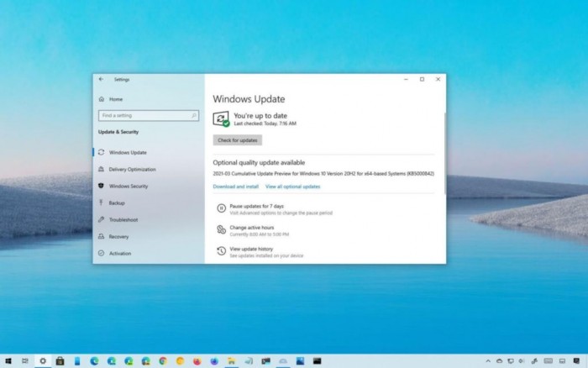Open Recovery using its sidebar icon
588x368 pixels.
[102, 236]
